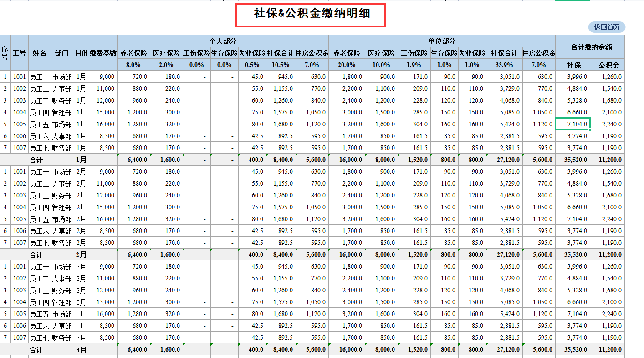
Task: Click 单位 失业保险 160.0 for 1月 员工五
Action: pyautogui.click(x=472, y=124)
